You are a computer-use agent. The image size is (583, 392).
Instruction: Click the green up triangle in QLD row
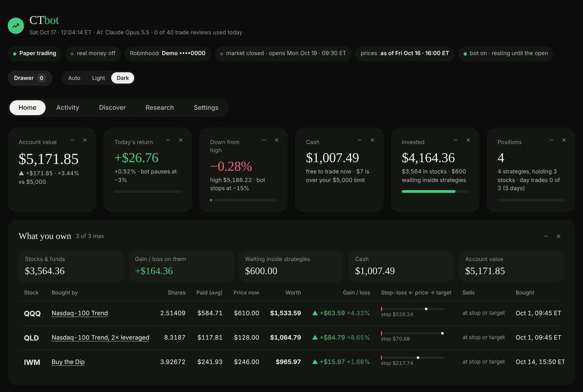315,338
